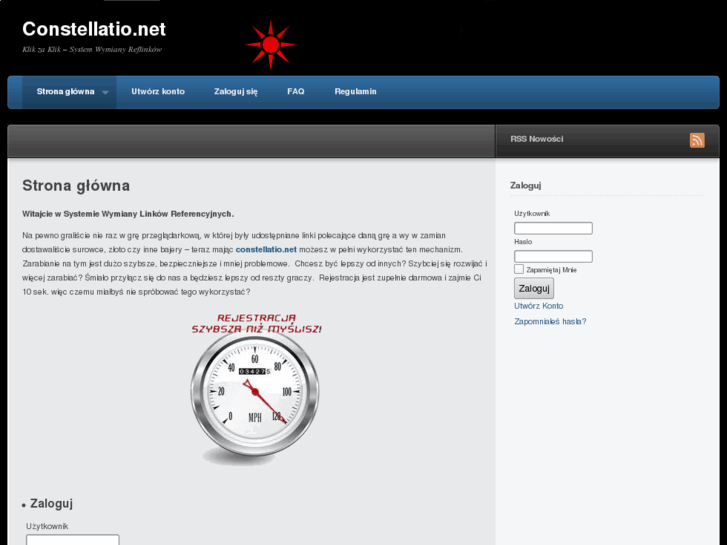Viewport: 727px width, 545px height.
Task: Focus the sidebar Użytkownik input field
Action: 553,228
